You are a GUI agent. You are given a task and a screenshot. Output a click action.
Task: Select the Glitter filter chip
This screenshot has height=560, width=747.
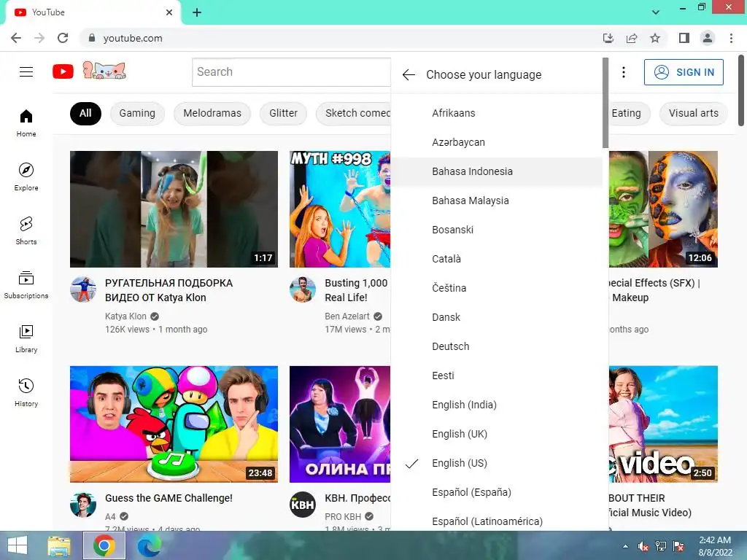[284, 113]
